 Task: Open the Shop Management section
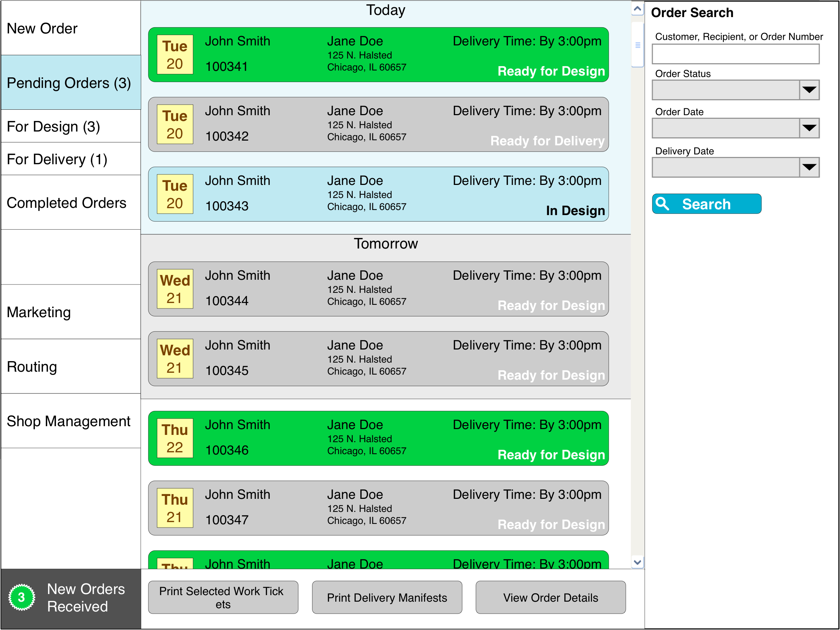(x=68, y=421)
